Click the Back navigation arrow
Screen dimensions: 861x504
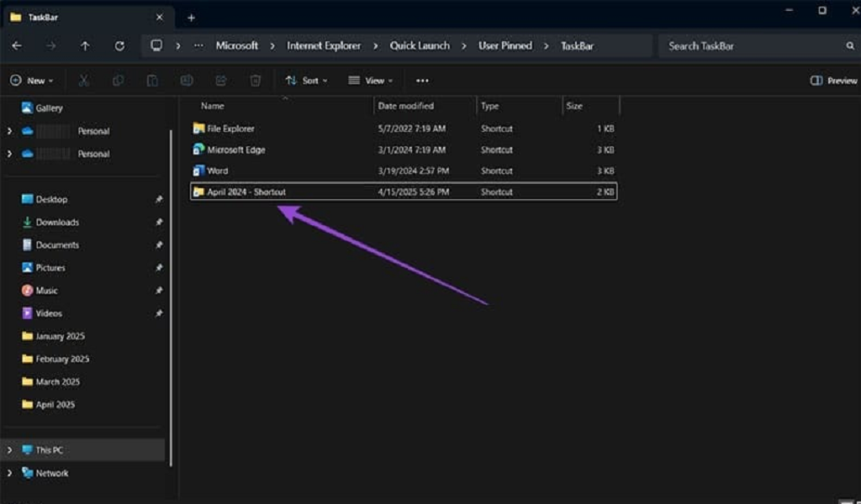17,46
